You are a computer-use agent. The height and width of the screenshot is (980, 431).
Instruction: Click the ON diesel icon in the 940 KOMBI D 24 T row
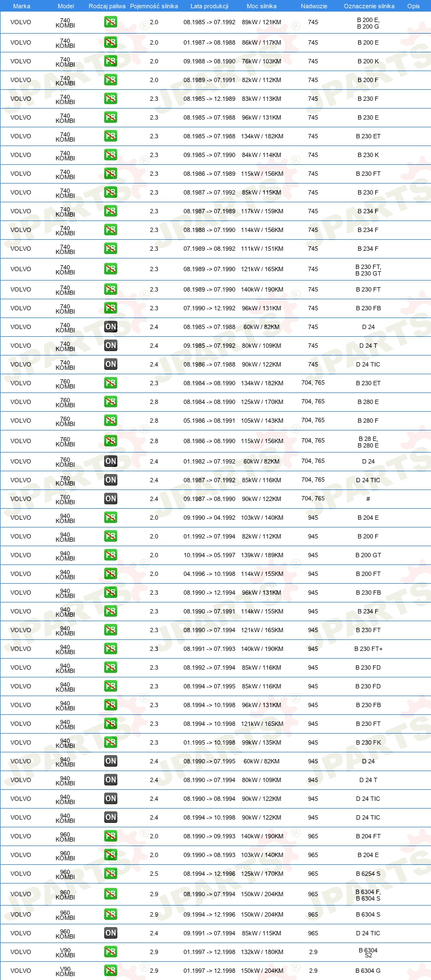tap(111, 780)
